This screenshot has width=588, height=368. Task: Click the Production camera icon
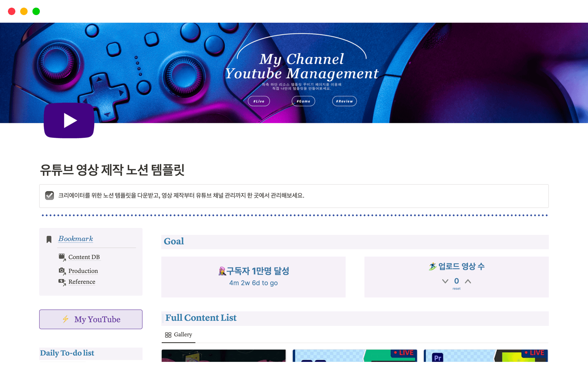click(x=62, y=271)
